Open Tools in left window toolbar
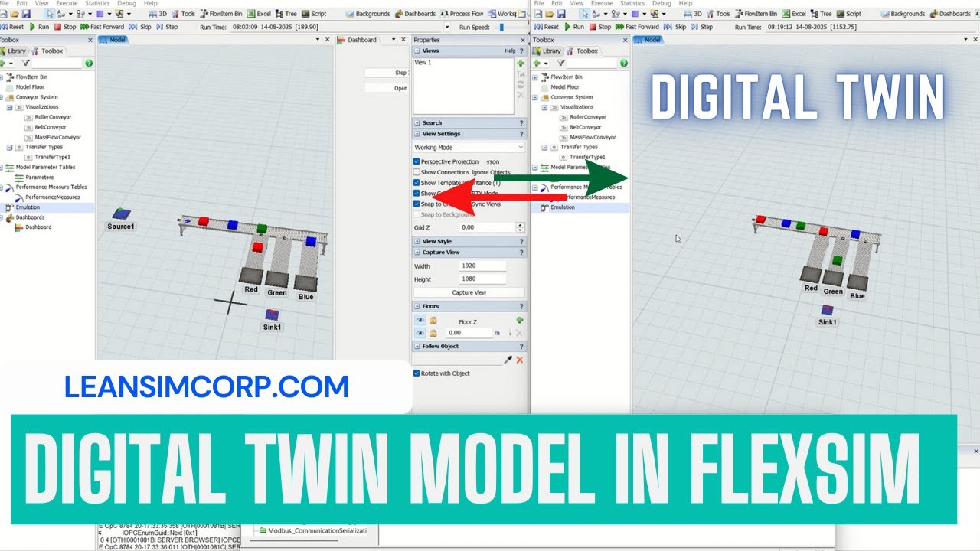980x551 pixels. tap(184, 14)
